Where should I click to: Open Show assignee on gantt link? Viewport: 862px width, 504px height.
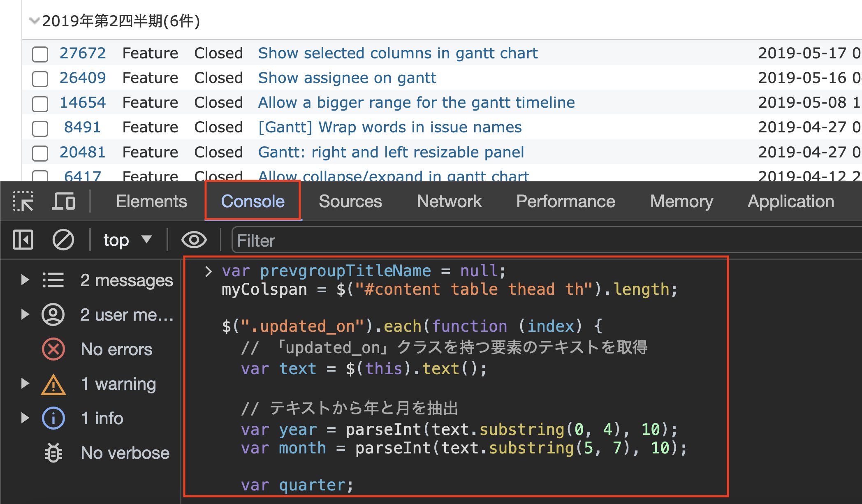pyautogui.click(x=347, y=78)
